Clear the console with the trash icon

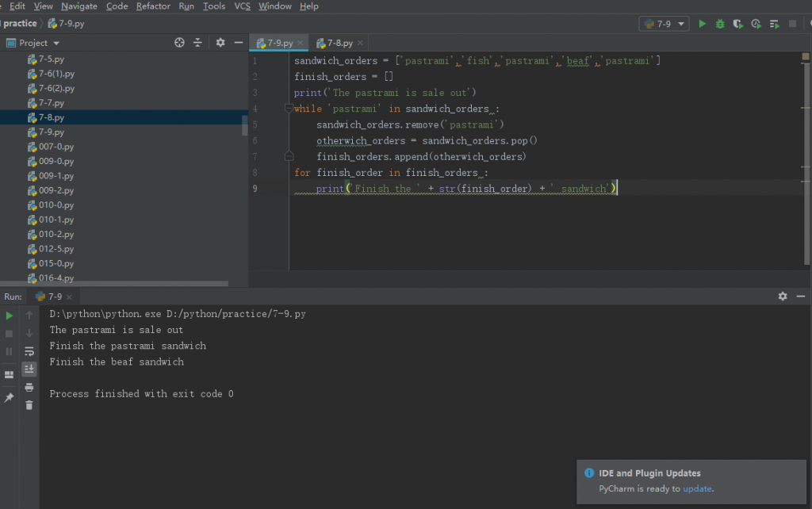pos(29,405)
